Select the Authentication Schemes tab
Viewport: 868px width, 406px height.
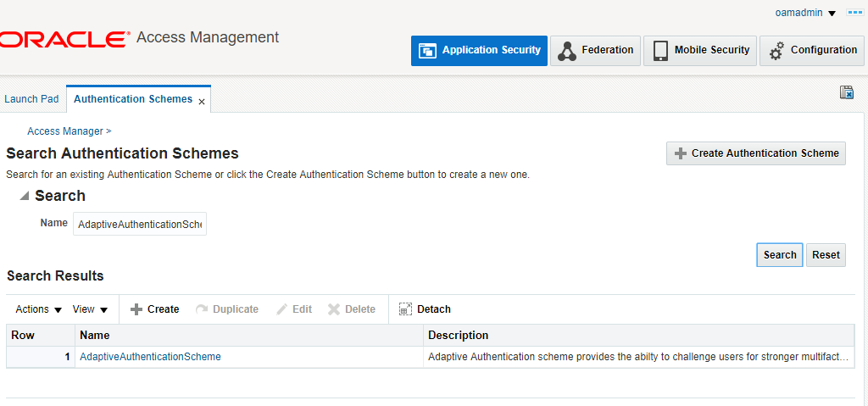pyautogui.click(x=133, y=99)
